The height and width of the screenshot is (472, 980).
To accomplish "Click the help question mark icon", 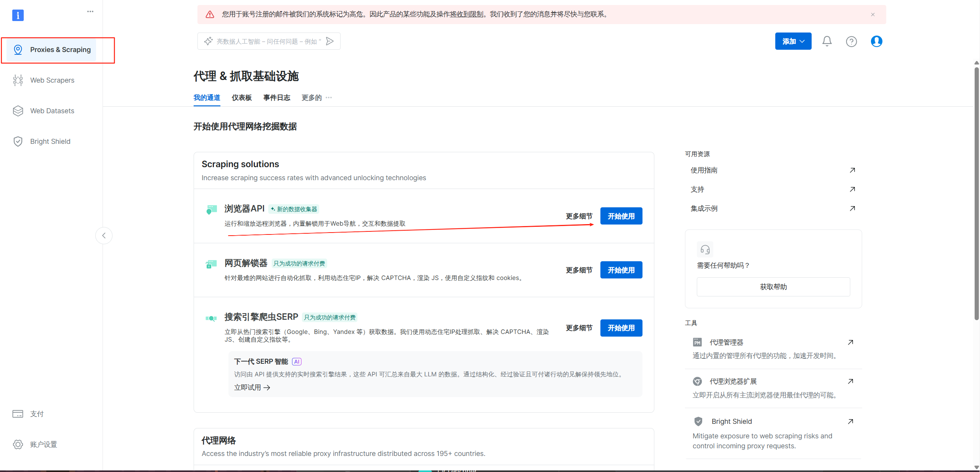I will pos(851,41).
